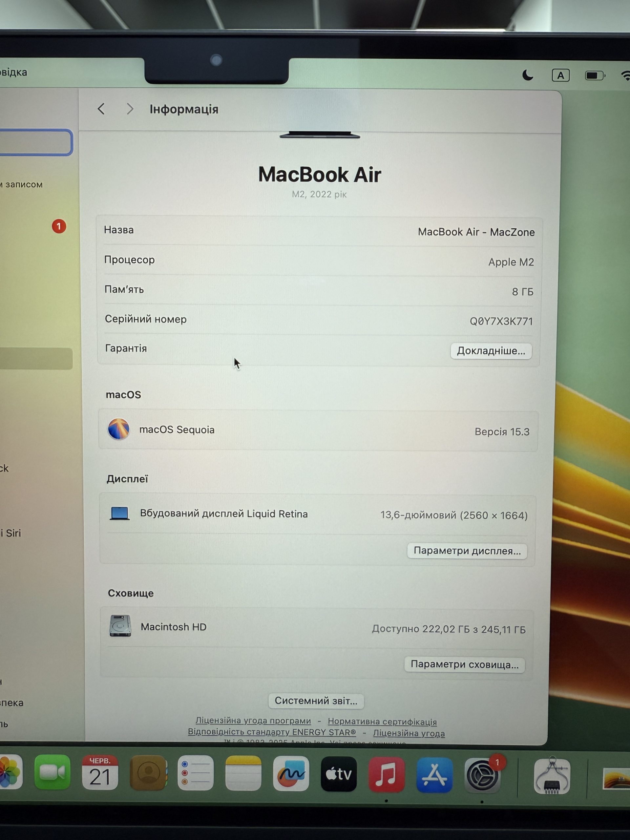The width and height of the screenshot is (630, 840).
Task: Open the Довідка menu
Action: (13, 72)
